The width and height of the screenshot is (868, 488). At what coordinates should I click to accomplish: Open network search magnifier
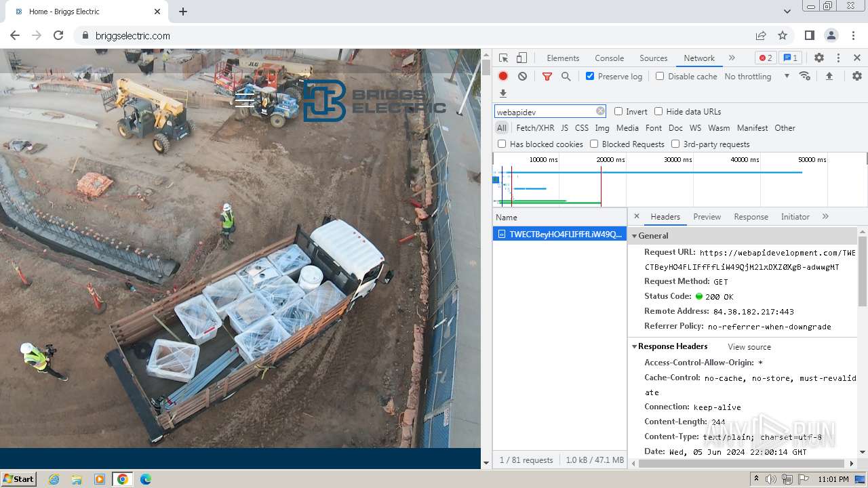[x=566, y=77]
